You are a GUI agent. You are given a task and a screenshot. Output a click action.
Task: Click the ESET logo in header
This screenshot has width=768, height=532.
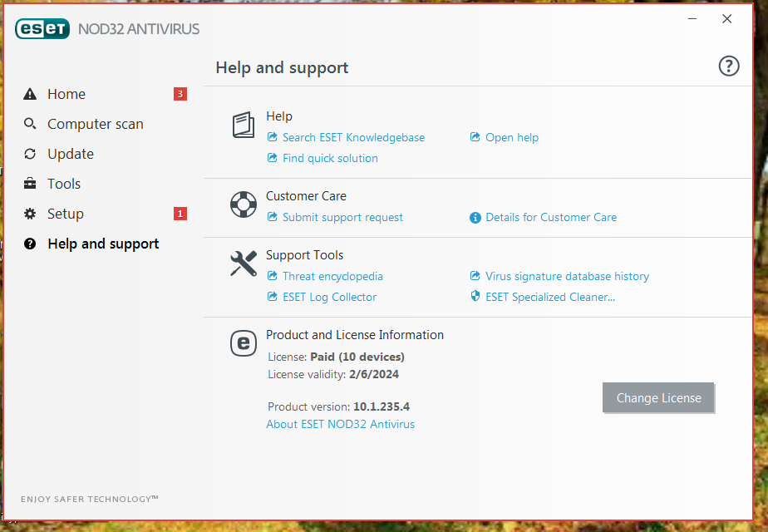42,29
